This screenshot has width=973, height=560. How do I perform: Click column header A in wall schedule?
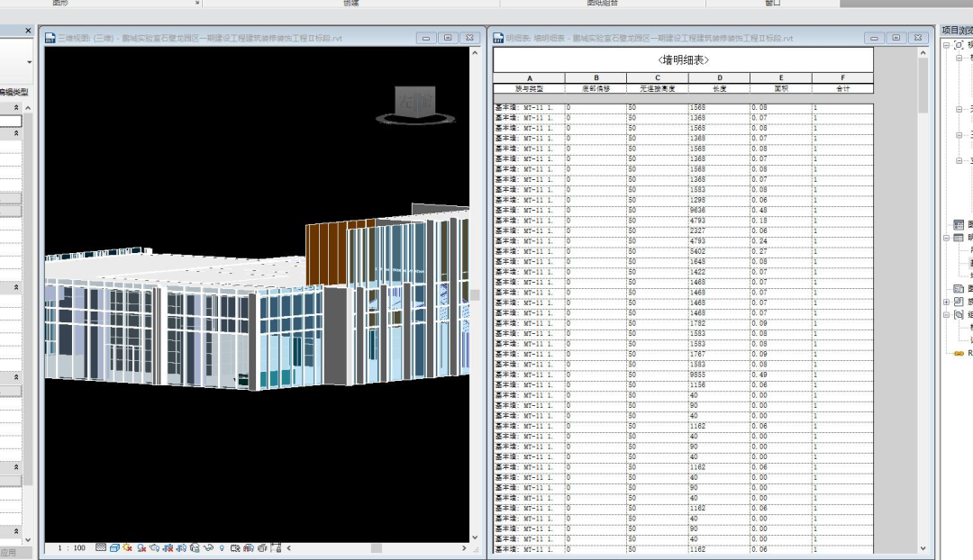529,78
